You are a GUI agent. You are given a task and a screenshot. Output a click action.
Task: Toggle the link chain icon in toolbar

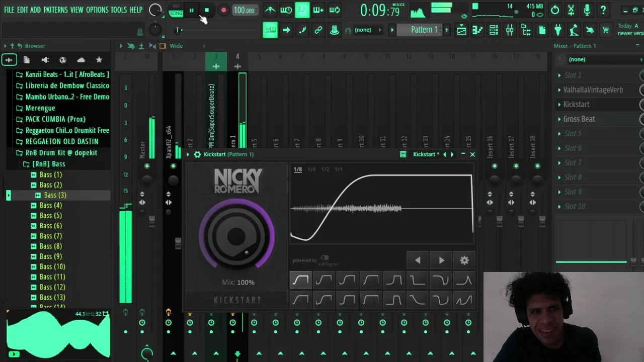[318, 30]
